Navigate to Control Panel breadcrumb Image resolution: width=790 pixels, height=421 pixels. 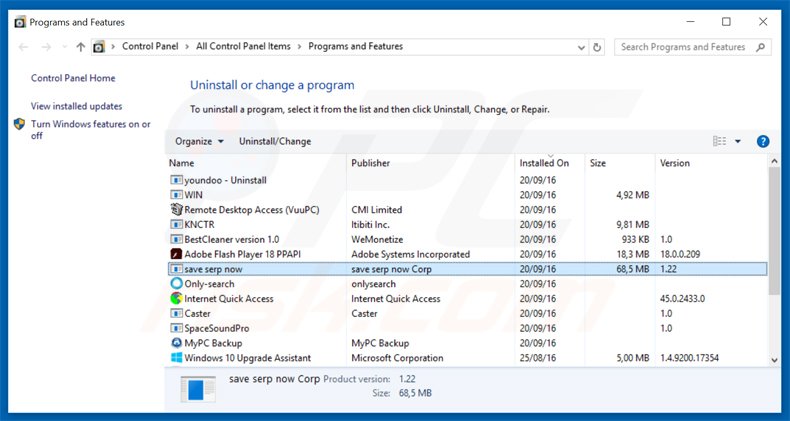(150, 46)
